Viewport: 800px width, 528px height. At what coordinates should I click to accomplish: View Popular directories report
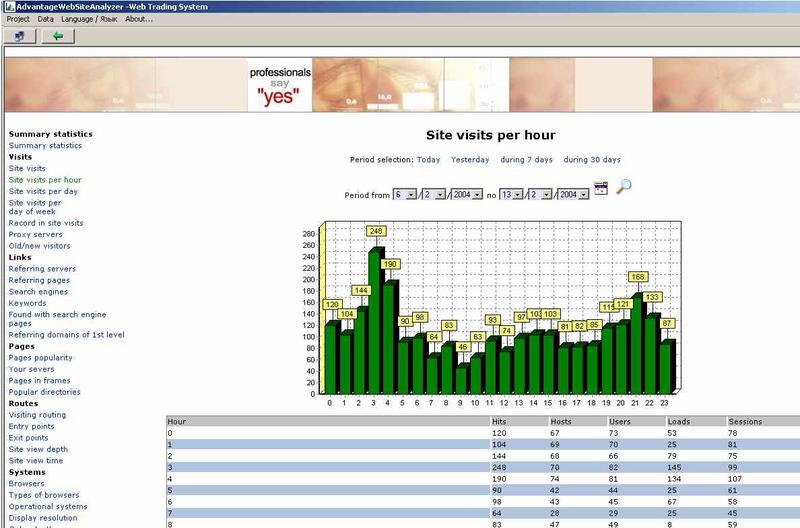click(44, 392)
